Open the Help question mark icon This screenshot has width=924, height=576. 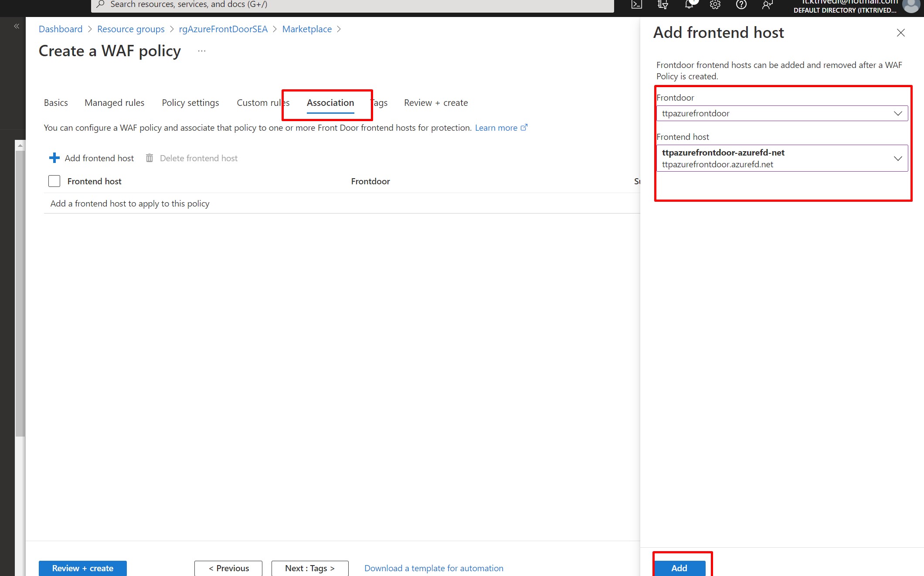(741, 5)
